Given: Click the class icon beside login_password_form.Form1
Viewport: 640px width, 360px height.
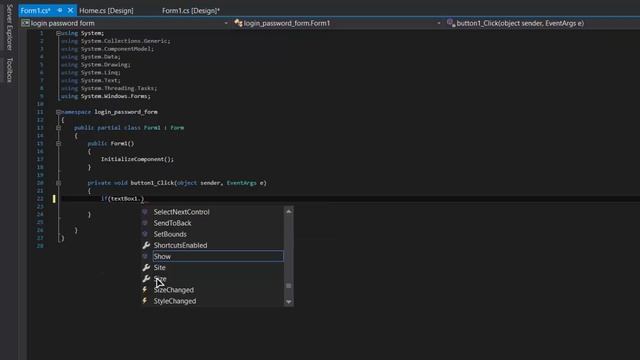Looking at the screenshot, I should point(238,23).
